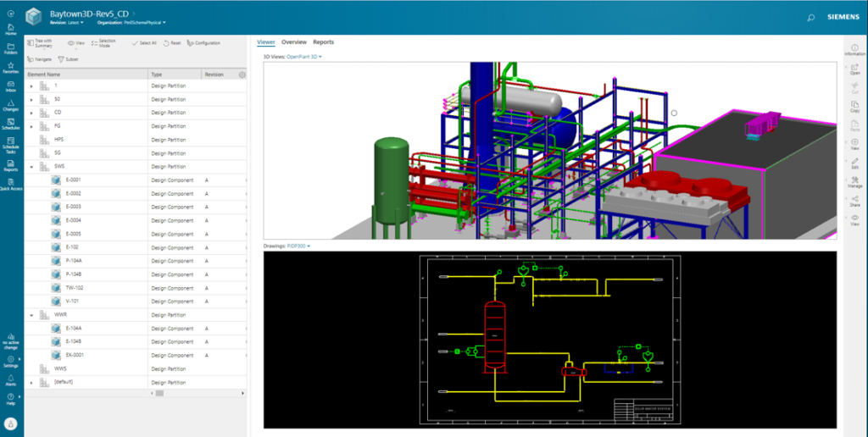Click Select All in tree toolbar

144,43
